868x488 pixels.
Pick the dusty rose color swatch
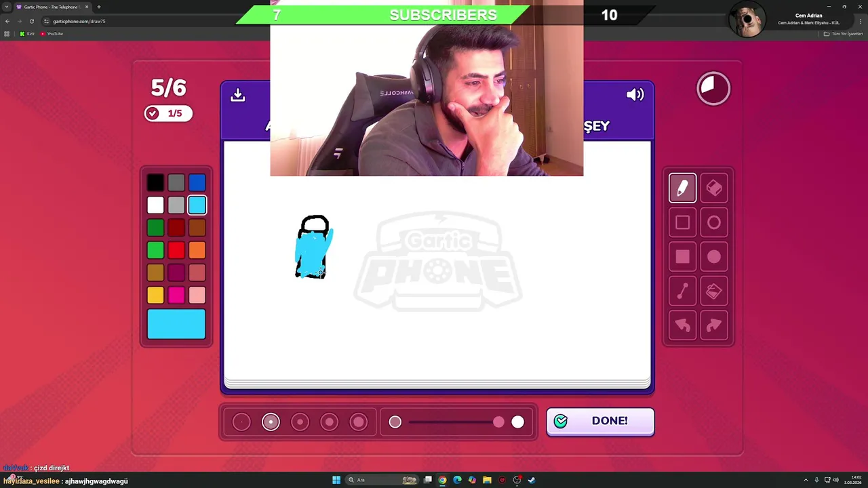[x=197, y=272]
